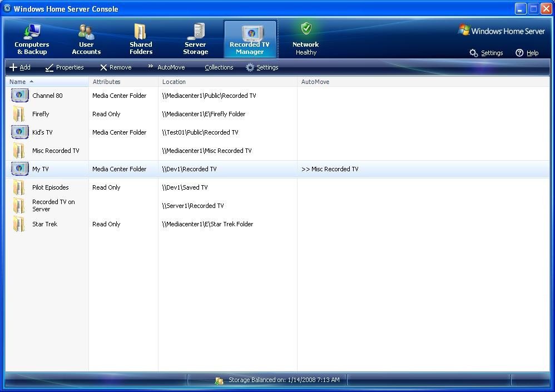The width and height of the screenshot is (555, 392).
Task: Click the Remove X toolbar button
Action: tap(116, 67)
